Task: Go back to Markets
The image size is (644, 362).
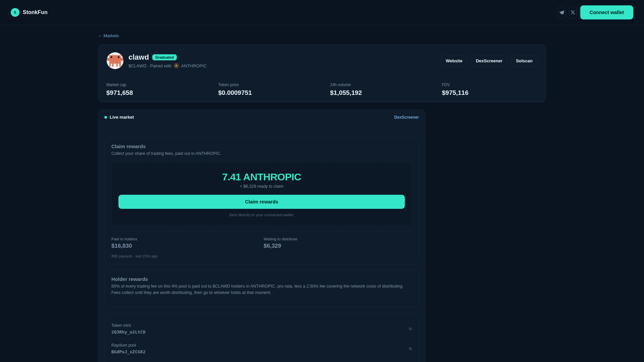Action: (108, 36)
